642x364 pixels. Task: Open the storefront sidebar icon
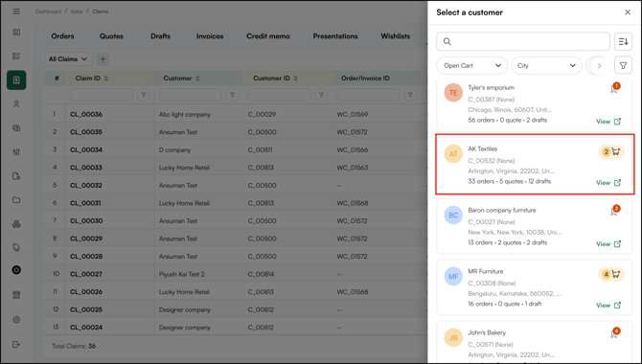pos(16,295)
